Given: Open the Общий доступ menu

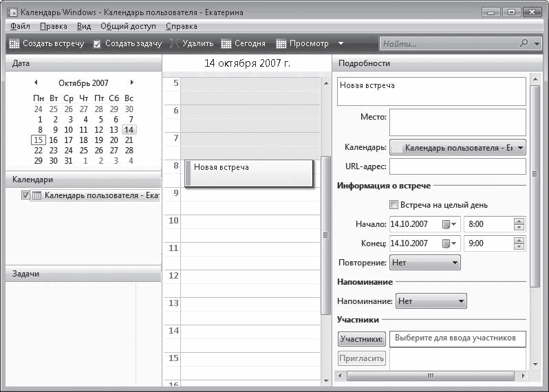Looking at the screenshot, I should (x=128, y=26).
